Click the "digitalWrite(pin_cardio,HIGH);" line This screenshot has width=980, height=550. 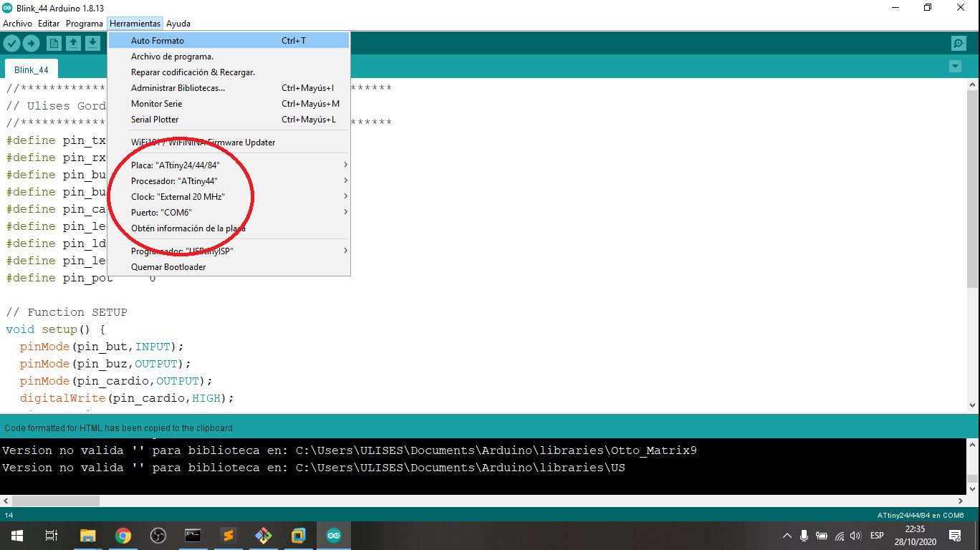(x=127, y=398)
